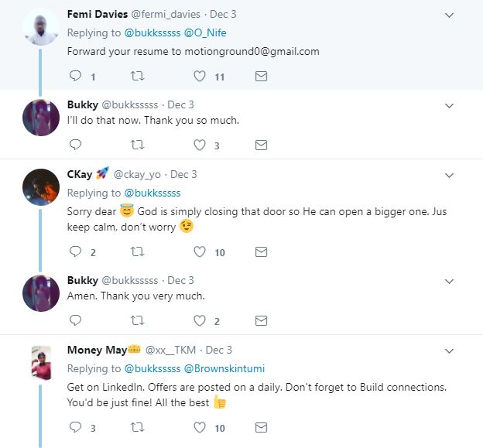Open Femi Davies' profile picture

pos(41,29)
